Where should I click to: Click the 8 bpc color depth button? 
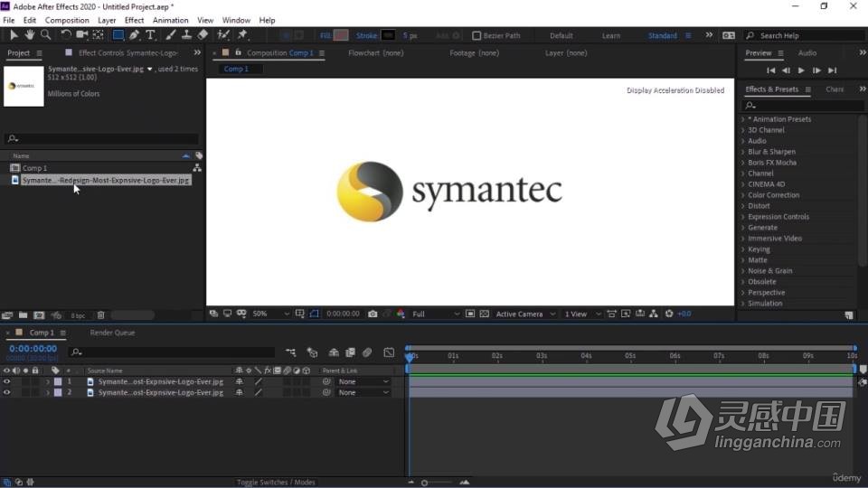point(78,315)
